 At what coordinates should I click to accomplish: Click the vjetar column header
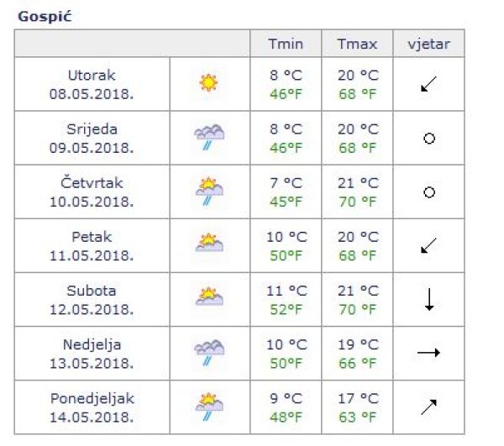pyautogui.click(x=428, y=45)
